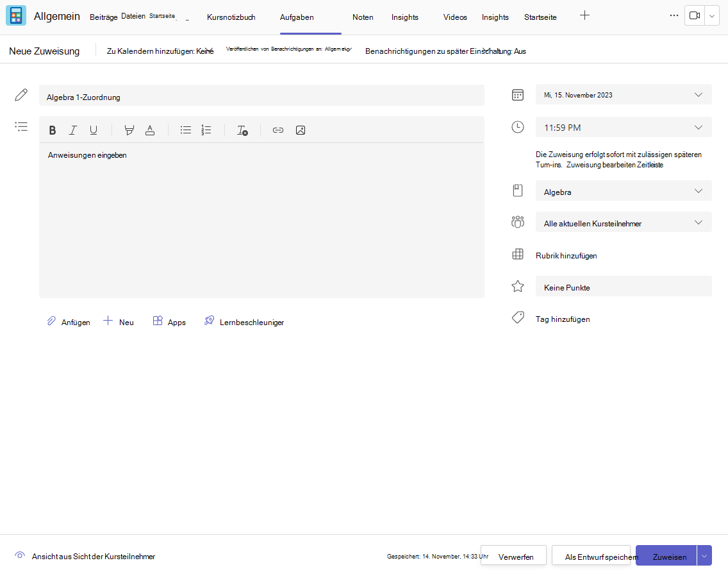Open Lernbeschleuniger option
Image resolution: width=728 pixels, height=572 pixels.
(x=244, y=321)
